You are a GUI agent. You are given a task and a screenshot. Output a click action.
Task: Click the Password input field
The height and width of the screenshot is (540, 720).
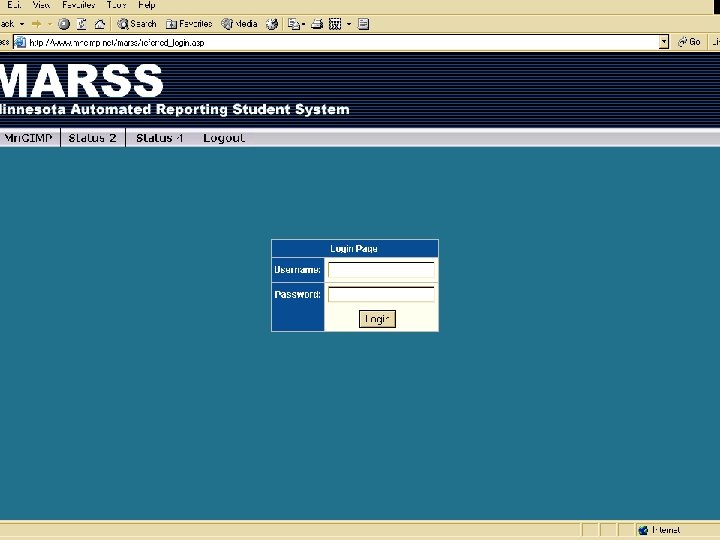click(381, 294)
